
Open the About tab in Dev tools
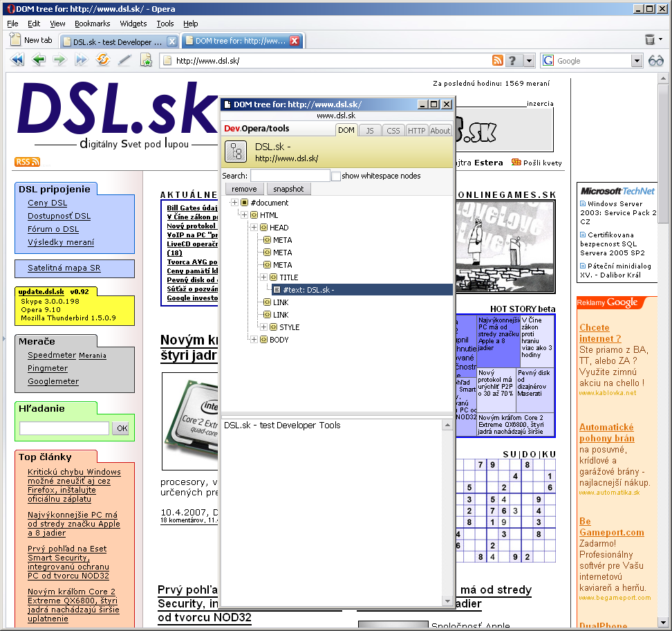(x=440, y=130)
